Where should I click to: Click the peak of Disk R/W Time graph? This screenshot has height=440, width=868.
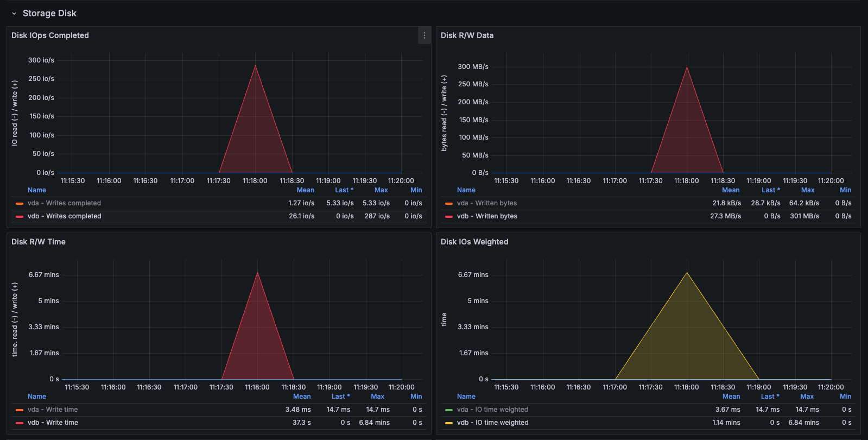tap(257, 273)
